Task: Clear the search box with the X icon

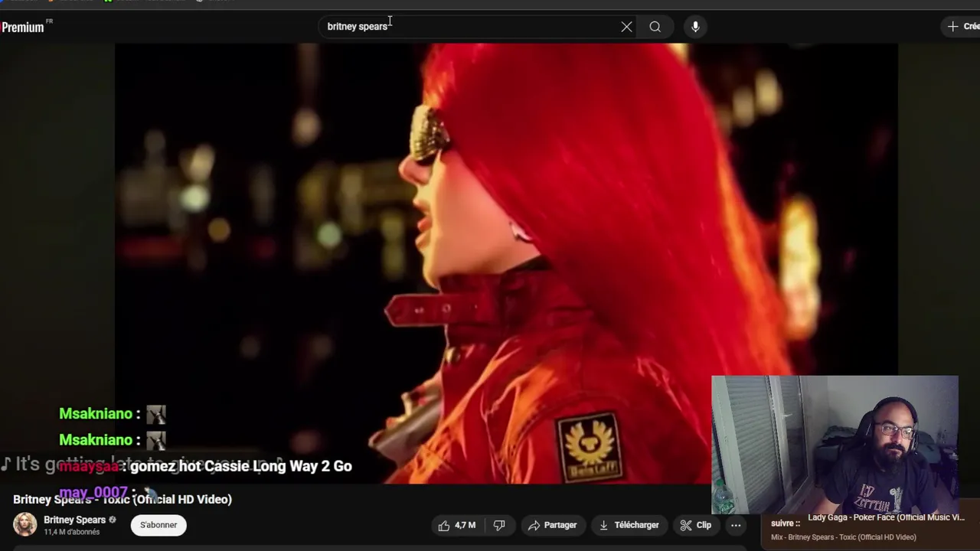Action: tap(626, 27)
